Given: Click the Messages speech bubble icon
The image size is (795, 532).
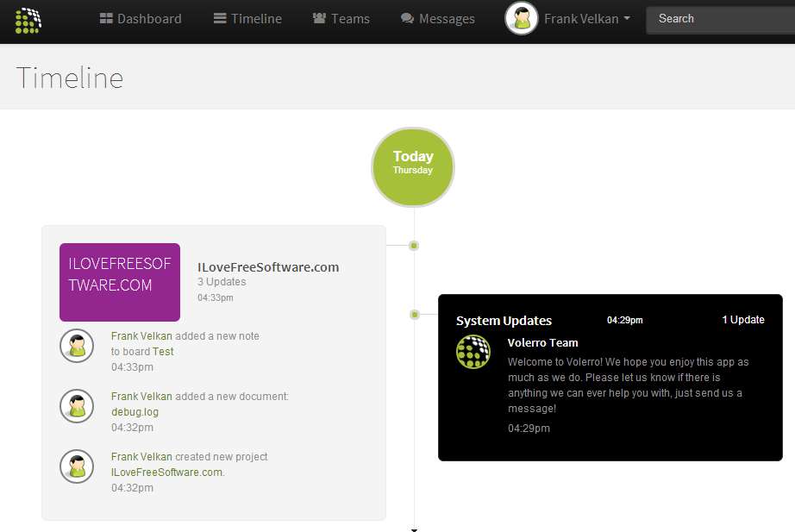Looking at the screenshot, I should [x=407, y=19].
